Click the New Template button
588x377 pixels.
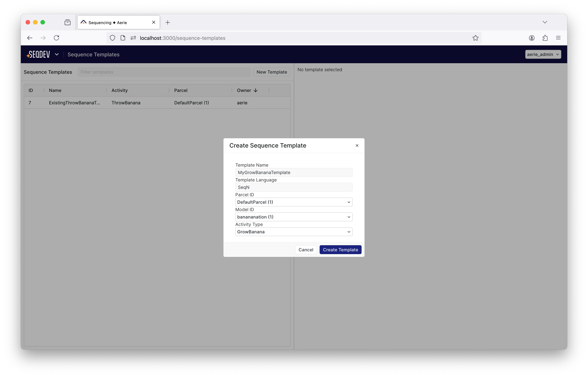pos(272,72)
